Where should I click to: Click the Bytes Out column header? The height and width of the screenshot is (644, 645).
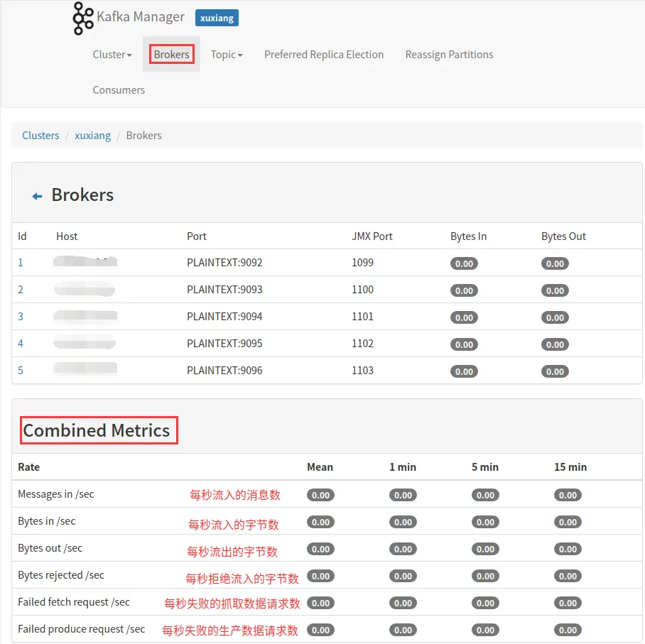pos(563,236)
